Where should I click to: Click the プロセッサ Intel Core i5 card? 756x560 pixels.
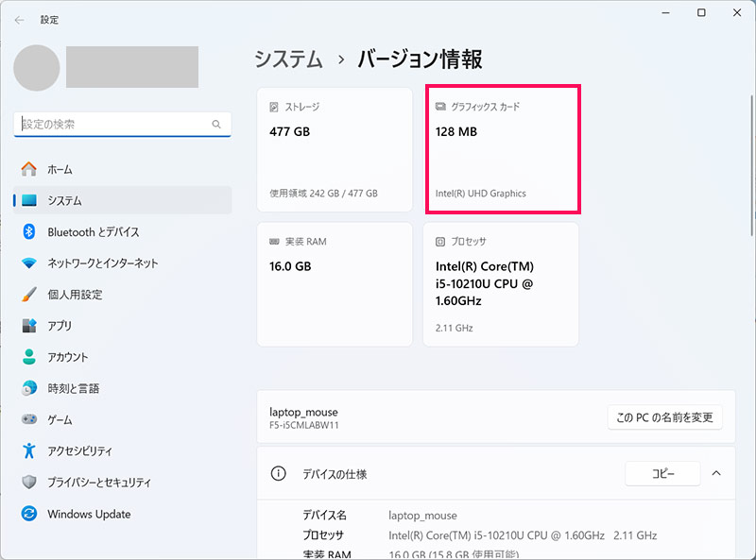click(x=501, y=284)
